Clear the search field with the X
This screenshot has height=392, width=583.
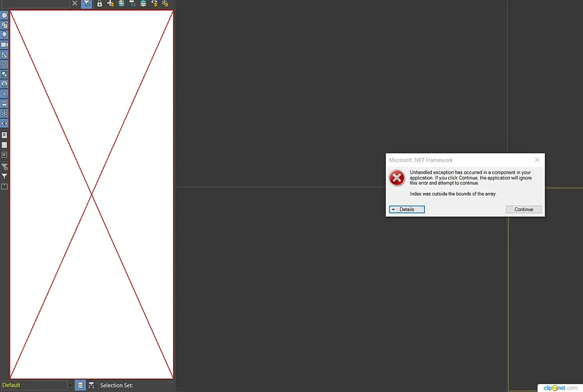[75, 3]
